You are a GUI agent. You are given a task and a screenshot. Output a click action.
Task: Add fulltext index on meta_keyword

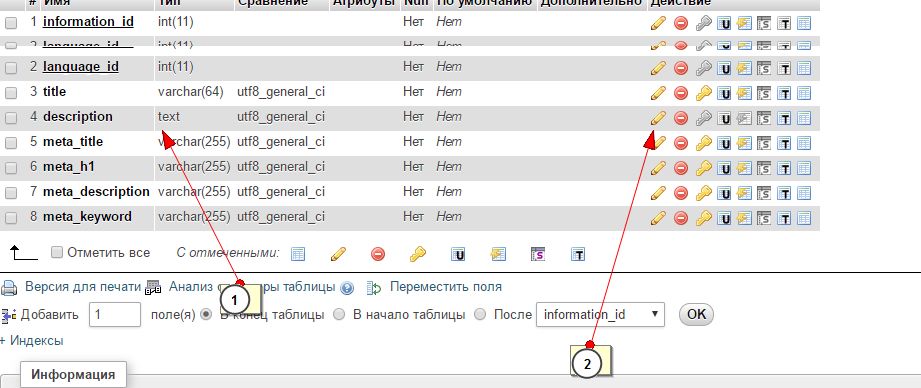pyautogui.click(x=784, y=218)
